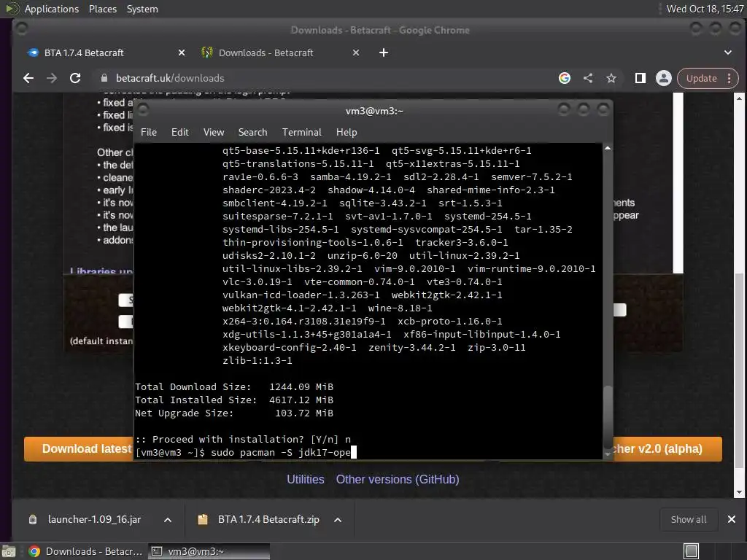
Task: Click the jar file icon in downloads bar
Action: click(33, 519)
